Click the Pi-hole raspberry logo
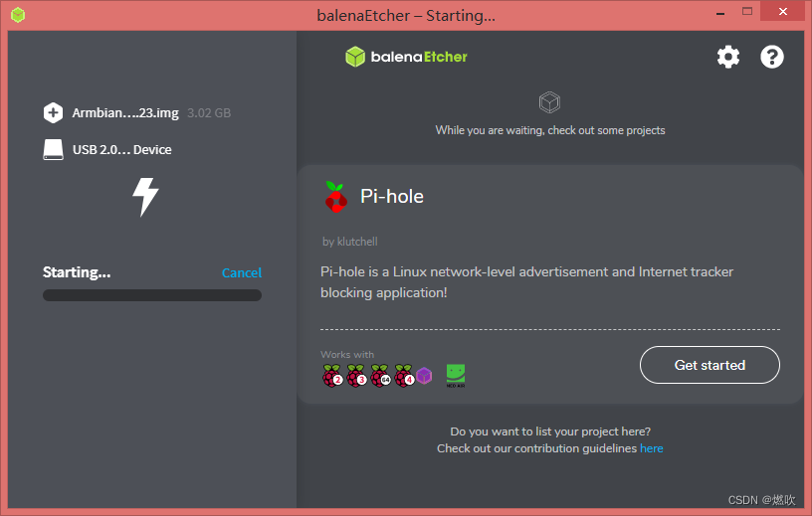812x516 pixels. click(x=335, y=197)
